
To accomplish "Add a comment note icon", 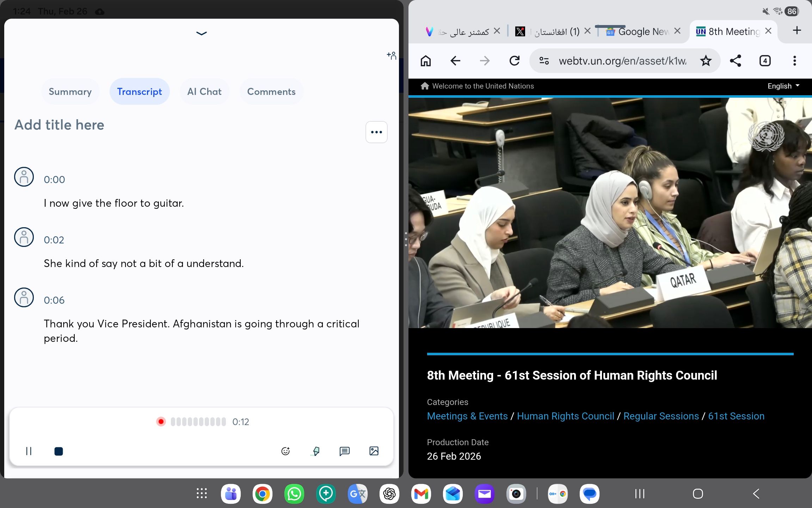I will (344, 451).
